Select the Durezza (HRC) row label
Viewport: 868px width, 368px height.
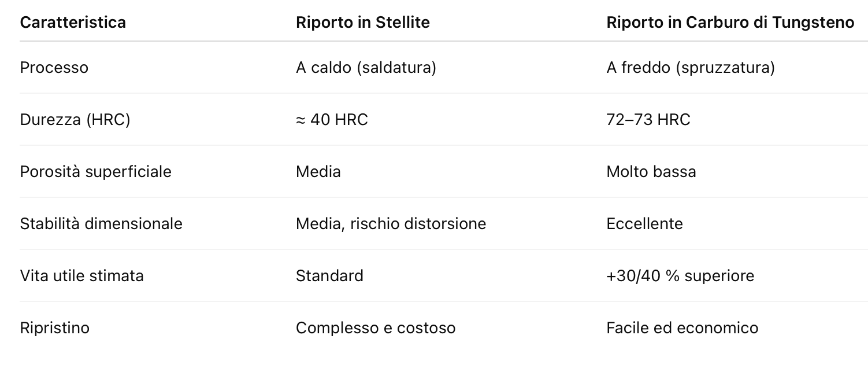pos(75,120)
